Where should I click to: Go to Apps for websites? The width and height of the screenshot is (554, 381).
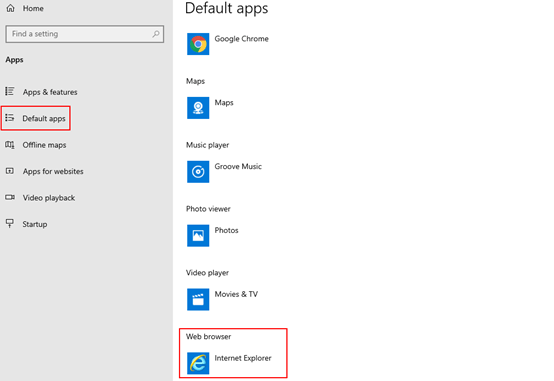(x=53, y=171)
